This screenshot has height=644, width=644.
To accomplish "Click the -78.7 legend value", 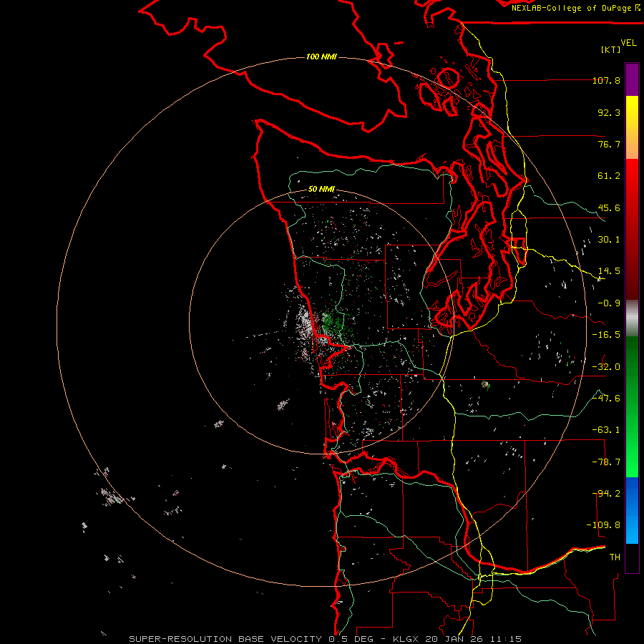I will [606, 462].
